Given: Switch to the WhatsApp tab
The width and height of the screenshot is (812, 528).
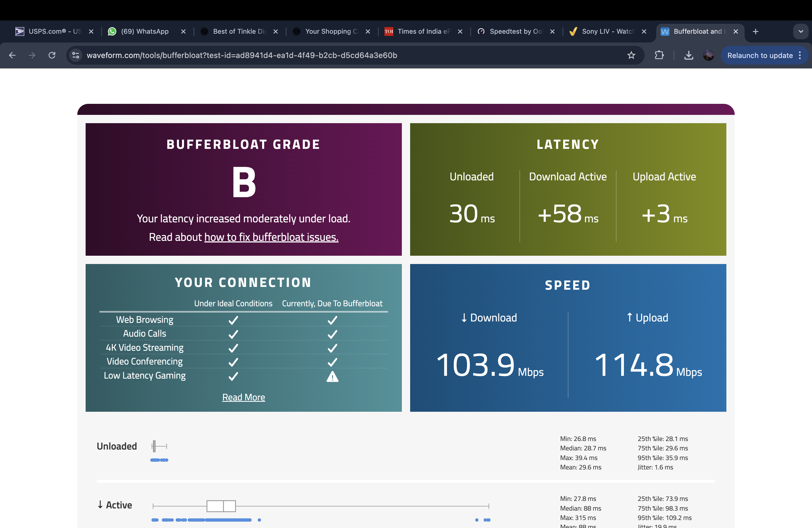Looking at the screenshot, I should tap(145, 31).
